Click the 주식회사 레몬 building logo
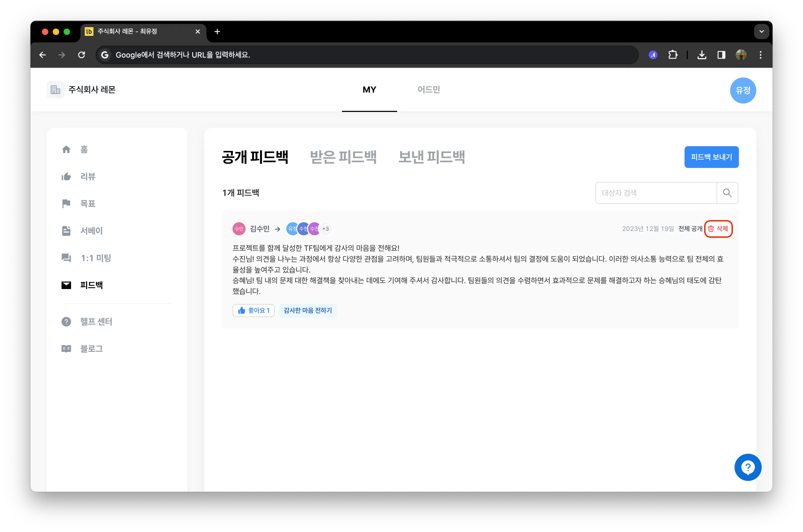Viewport: 803px width, 532px height. point(55,90)
